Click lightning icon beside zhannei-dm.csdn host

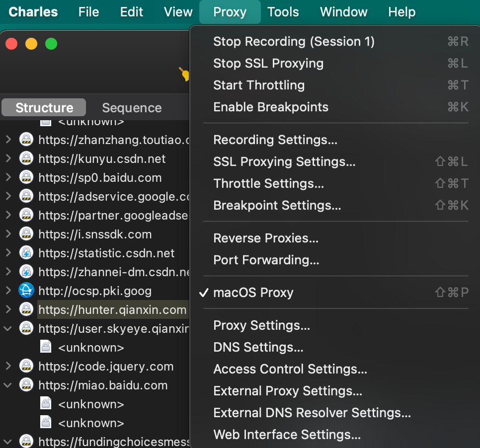tap(26, 272)
